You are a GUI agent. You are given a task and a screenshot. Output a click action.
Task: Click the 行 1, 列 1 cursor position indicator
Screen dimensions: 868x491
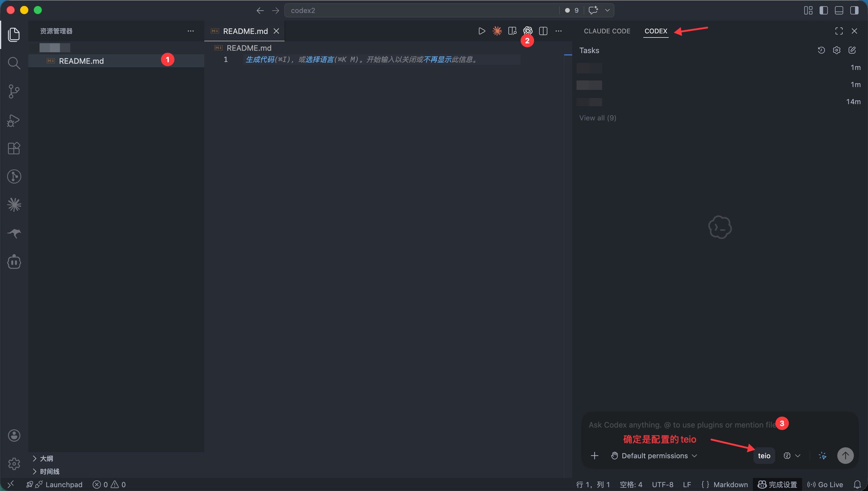click(593, 485)
